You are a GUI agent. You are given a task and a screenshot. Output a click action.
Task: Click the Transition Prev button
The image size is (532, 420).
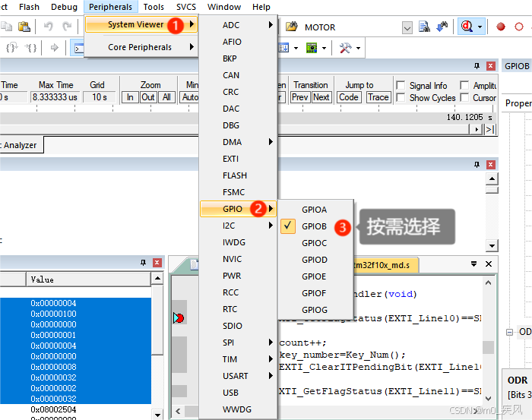(x=300, y=97)
